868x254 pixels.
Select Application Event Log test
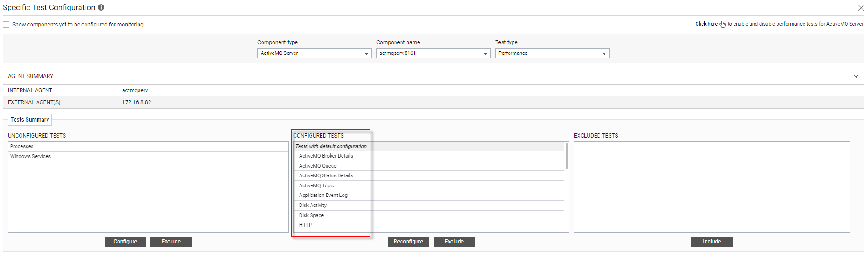tap(429, 195)
